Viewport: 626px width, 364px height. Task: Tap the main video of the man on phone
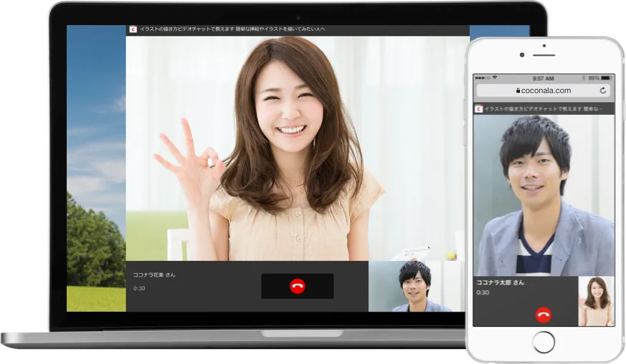click(x=544, y=195)
